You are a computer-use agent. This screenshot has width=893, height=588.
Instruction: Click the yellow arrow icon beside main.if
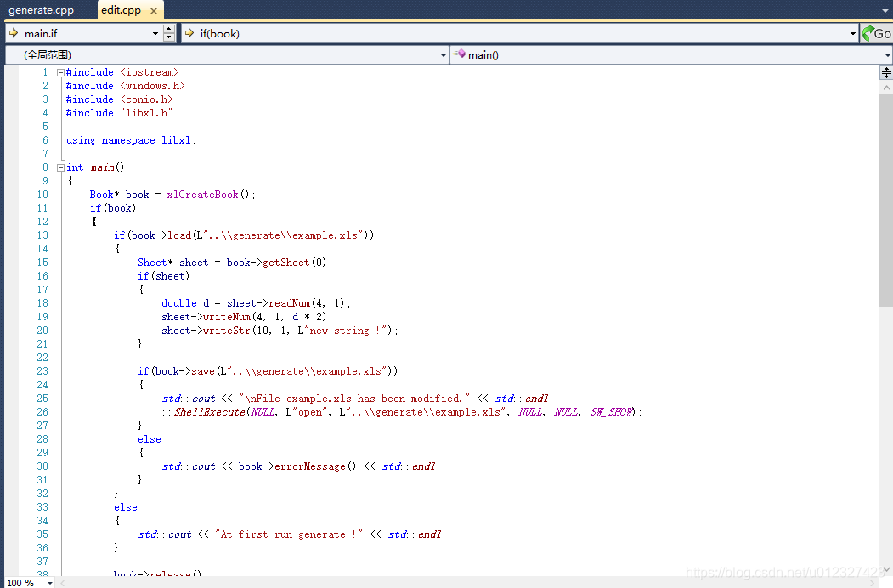(15, 34)
